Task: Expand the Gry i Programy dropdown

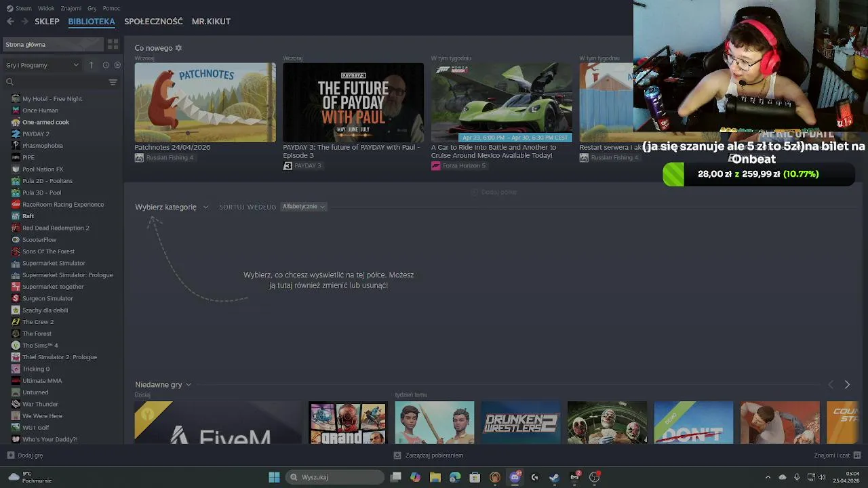Action: click(42, 65)
